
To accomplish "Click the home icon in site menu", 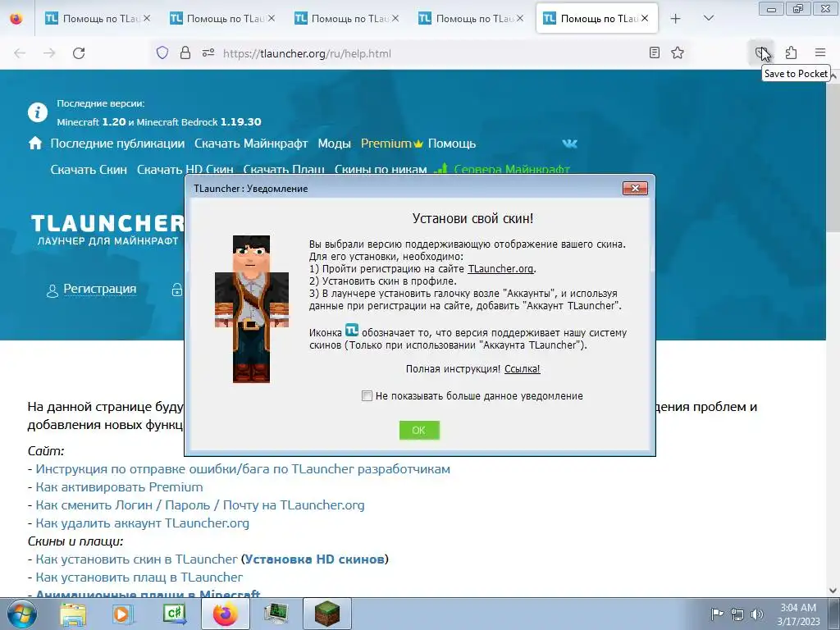I will 35,143.
